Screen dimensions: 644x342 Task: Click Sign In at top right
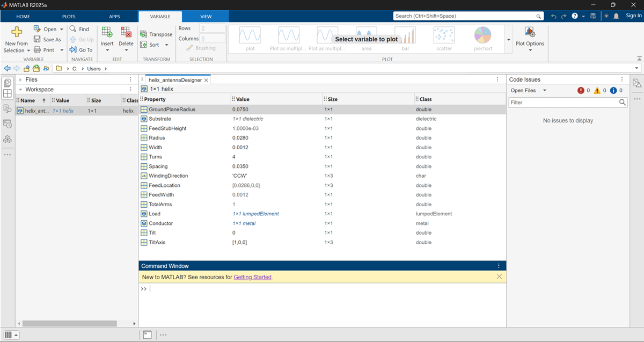pos(634,16)
